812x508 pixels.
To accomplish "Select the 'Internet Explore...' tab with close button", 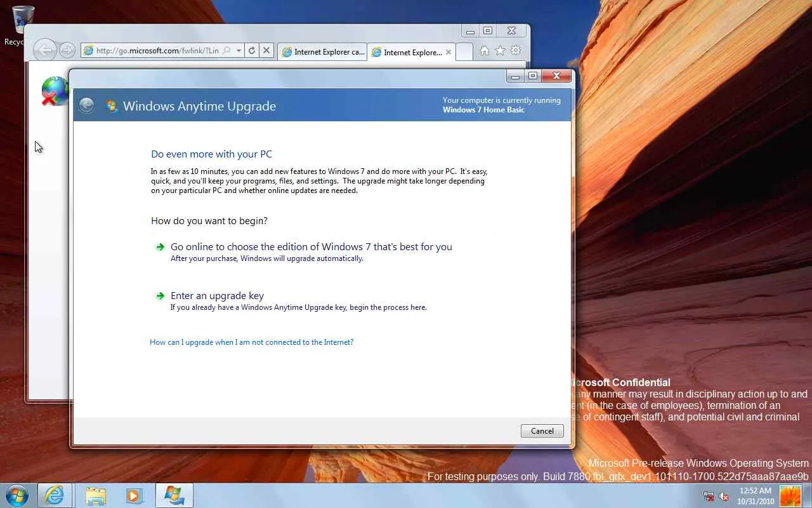I will pos(412,52).
